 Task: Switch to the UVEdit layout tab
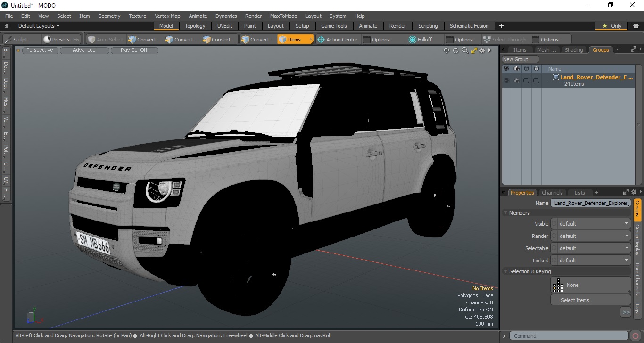coord(225,26)
